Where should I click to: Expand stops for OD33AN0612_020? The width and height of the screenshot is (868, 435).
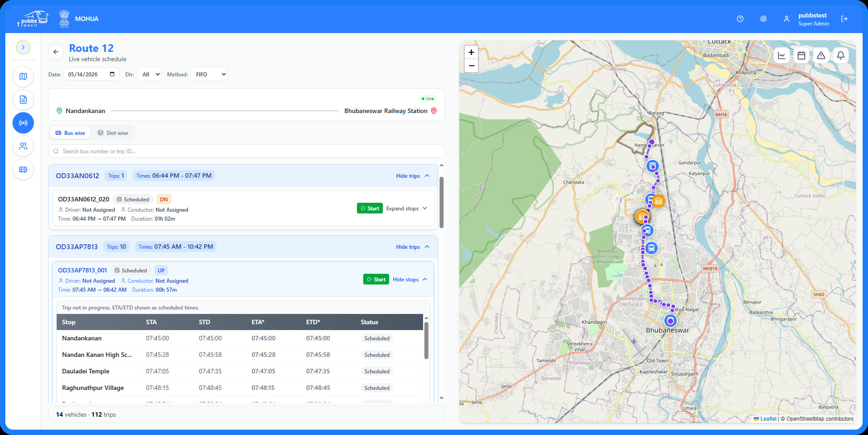coord(407,208)
